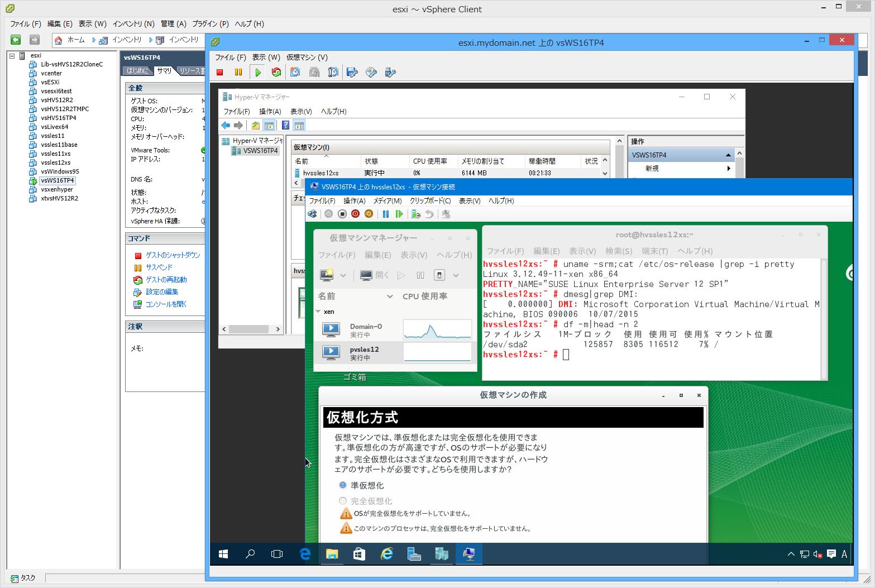The height and width of the screenshot is (588, 875).
Task: Click the up-folder icon in Hyper-V Manager toolbar
Action: (x=255, y=125)
